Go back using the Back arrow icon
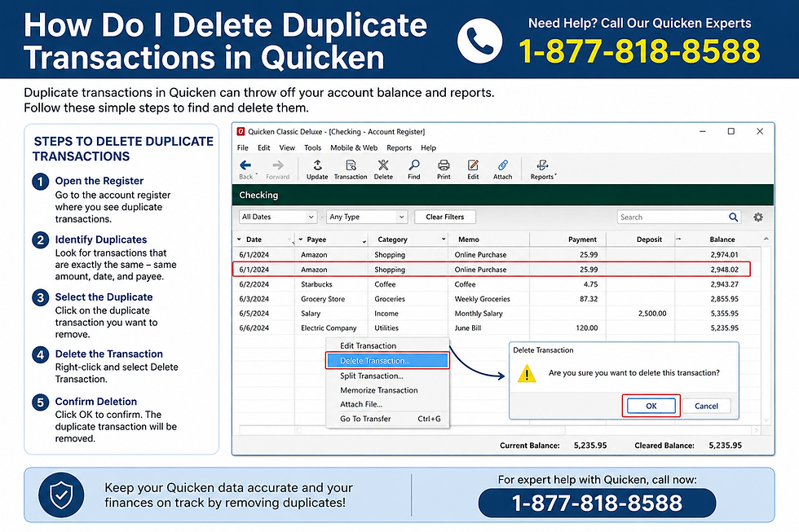This screenshot has width=799, height=532. (x=245, y=165)
